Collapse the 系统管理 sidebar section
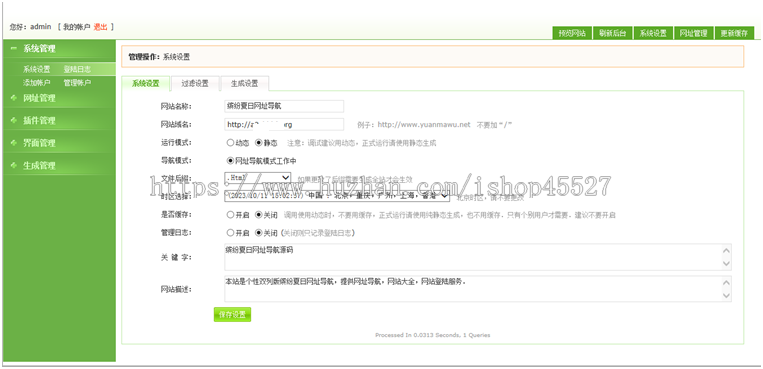The height and width of the screenshot is (369, 763). [39, 49]
